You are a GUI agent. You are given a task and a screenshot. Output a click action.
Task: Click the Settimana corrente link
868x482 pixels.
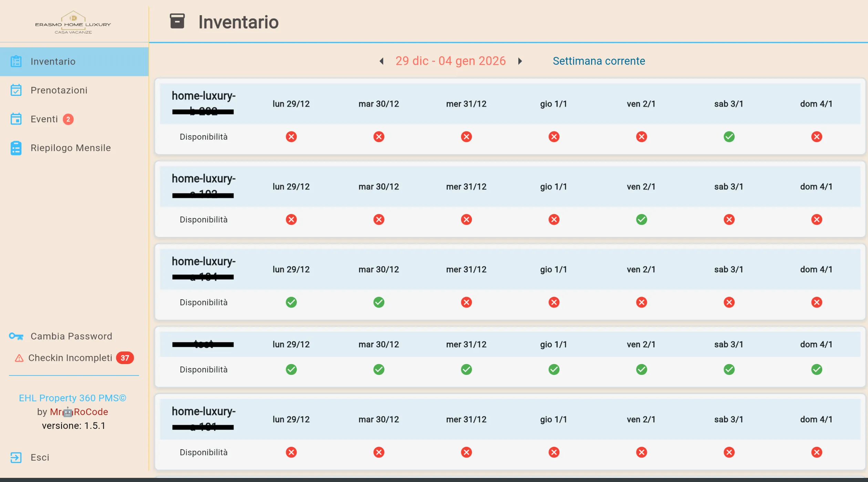pos(599,61)
